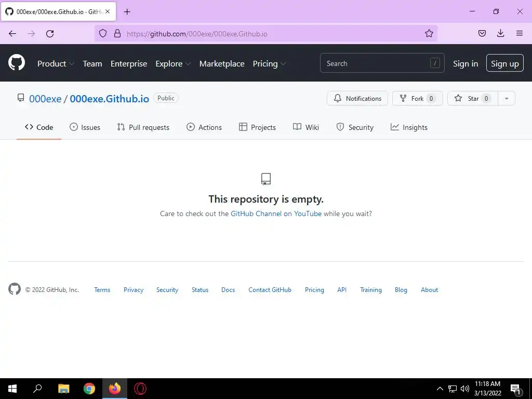Open the Pricing footer link
This screenshot has height=399, width=532.
314,290
